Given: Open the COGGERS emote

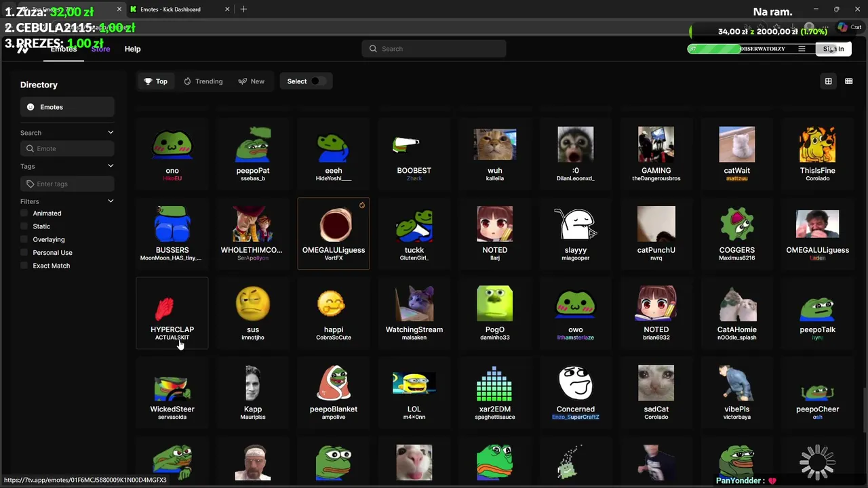Looking at the screenshot, I should pyautogui.click(x=737, y=233).
